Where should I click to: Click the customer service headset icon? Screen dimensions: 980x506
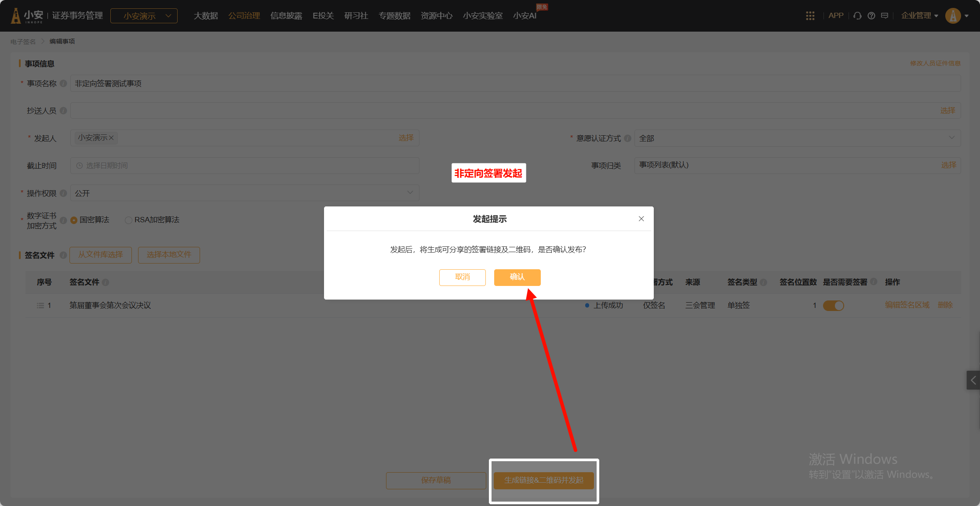857,16
